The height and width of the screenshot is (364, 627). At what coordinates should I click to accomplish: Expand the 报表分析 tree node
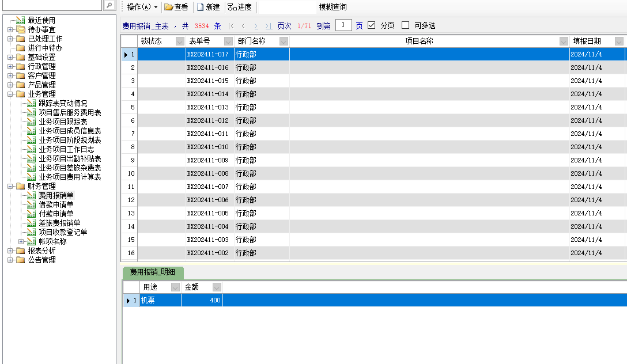(x=10, y=251)
